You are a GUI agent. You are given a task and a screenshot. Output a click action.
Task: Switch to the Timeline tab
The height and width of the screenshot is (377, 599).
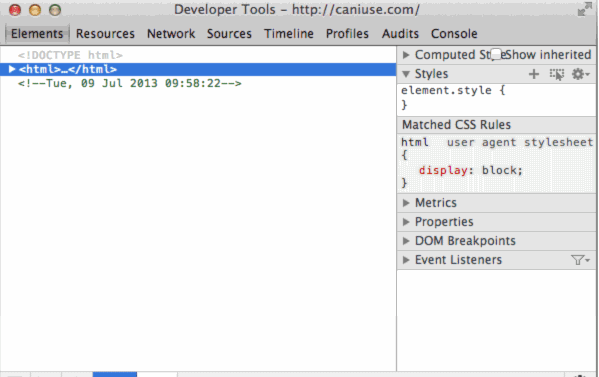tap(288, 34)
